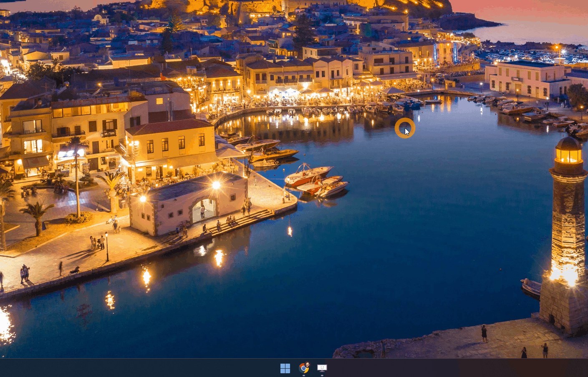Click the person standing near the lighthouse
588x377 pixels.
click(x=484, y=334)
